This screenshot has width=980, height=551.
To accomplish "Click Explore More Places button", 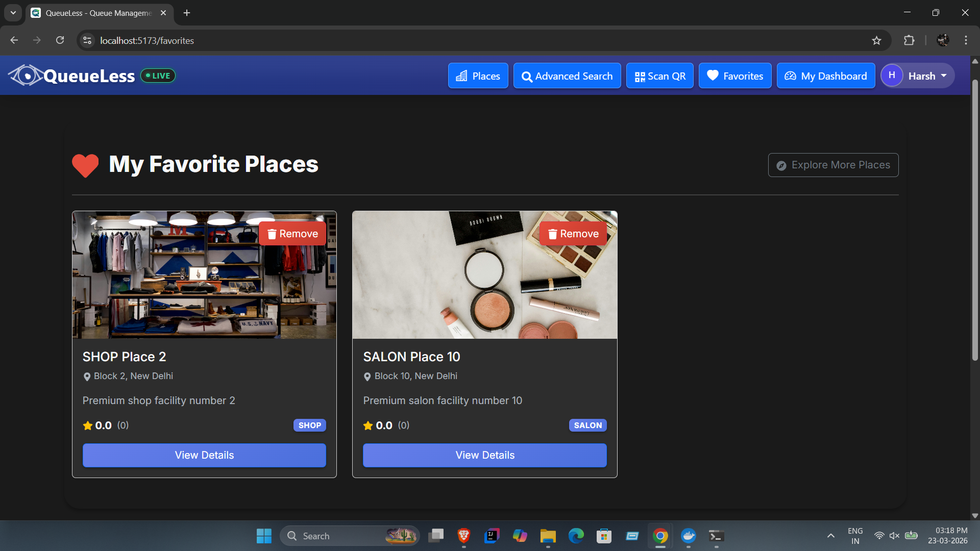I will [x=833, y=165].
